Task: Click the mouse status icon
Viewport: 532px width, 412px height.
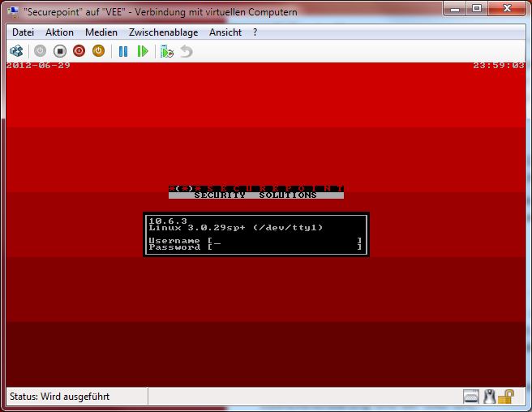Action: (489, 397)
